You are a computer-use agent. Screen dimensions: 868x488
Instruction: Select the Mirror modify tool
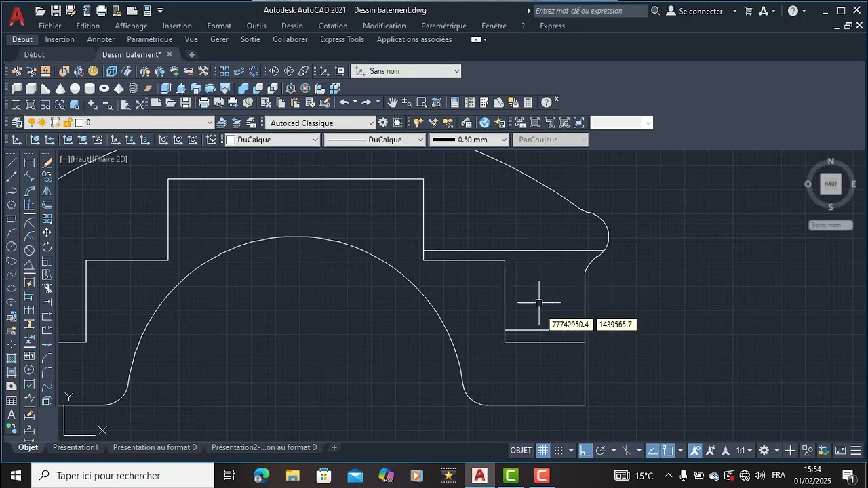tap(47, 191)
